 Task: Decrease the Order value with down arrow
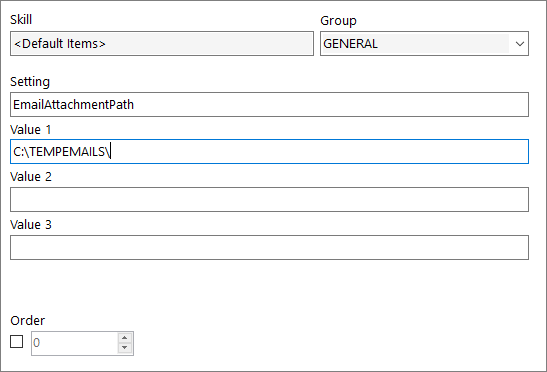pyautogui.click(x=125, y=348)
